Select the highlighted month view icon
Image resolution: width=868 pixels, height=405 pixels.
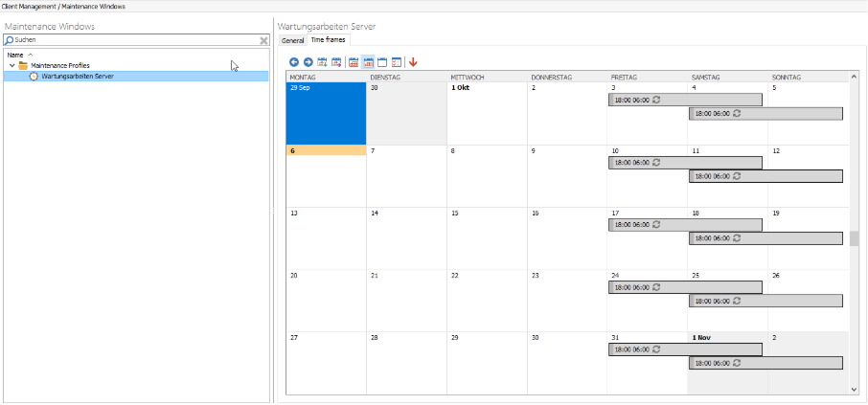click(368, 62)
